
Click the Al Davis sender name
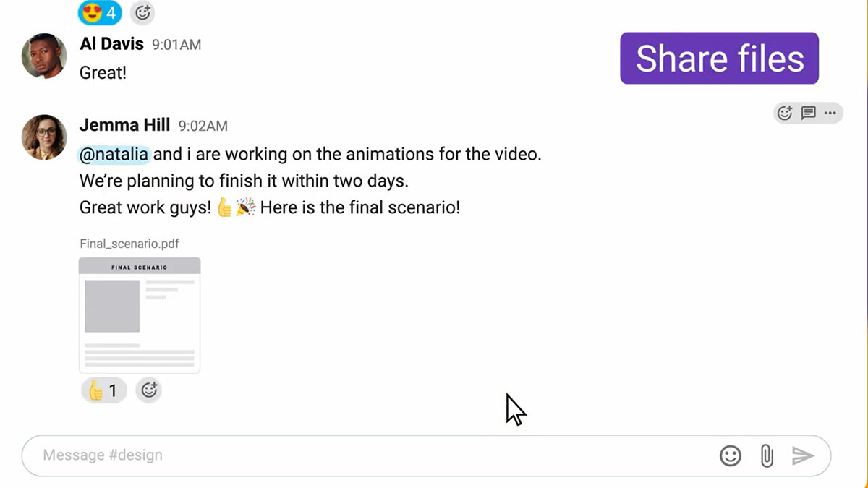(111, 44)
